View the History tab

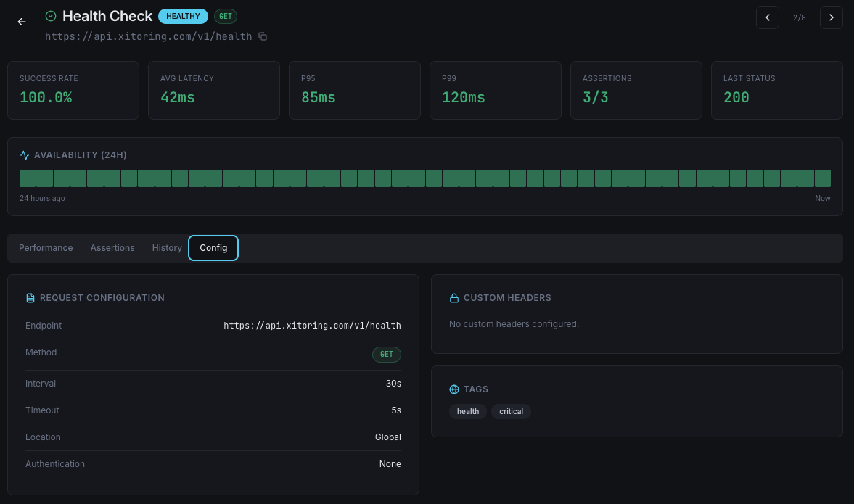167,247
